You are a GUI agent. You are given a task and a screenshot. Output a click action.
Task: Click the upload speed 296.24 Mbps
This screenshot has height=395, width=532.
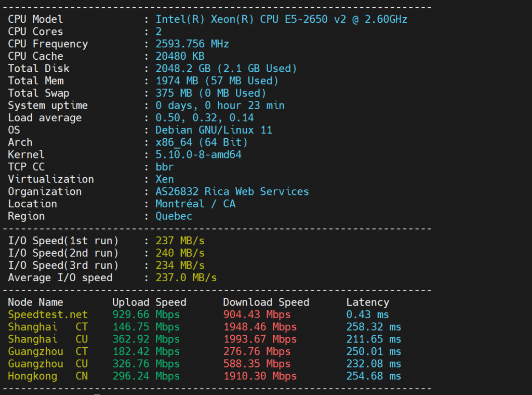click(x=146, y=376)
